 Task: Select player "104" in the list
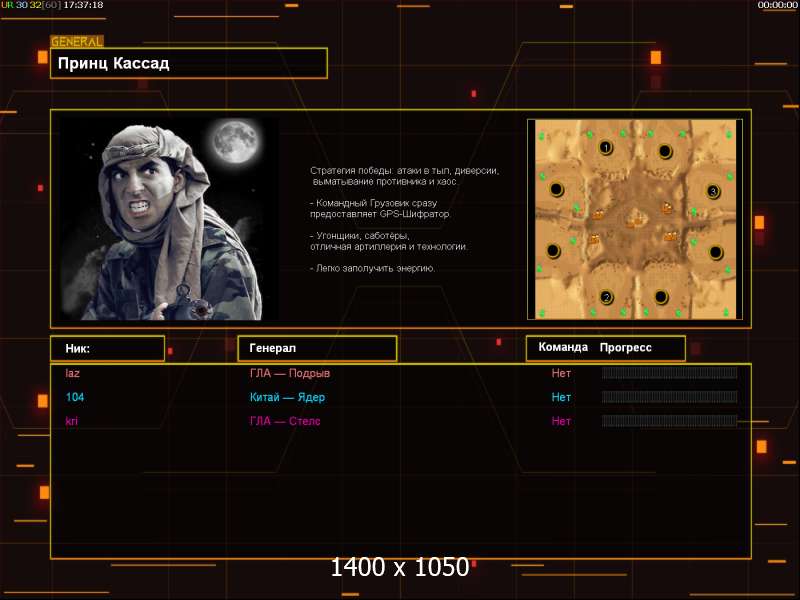[74, 397]
